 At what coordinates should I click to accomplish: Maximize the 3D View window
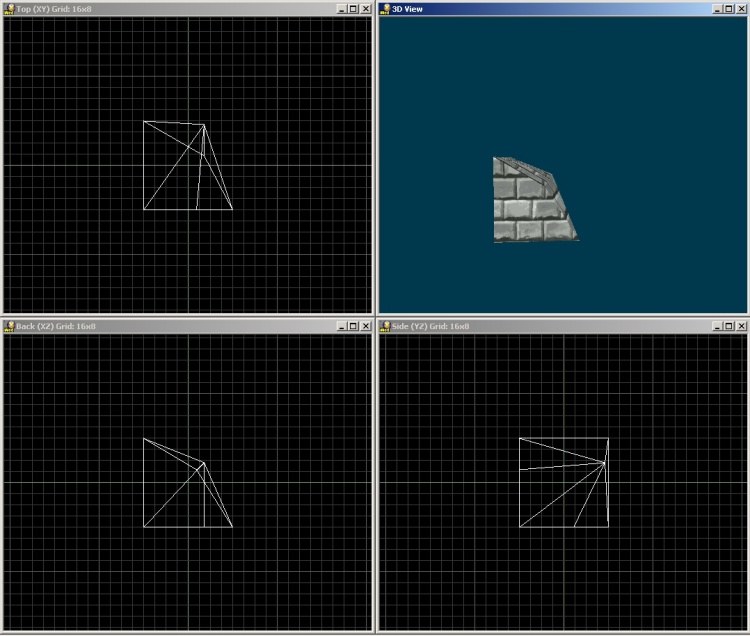[728, 8]
